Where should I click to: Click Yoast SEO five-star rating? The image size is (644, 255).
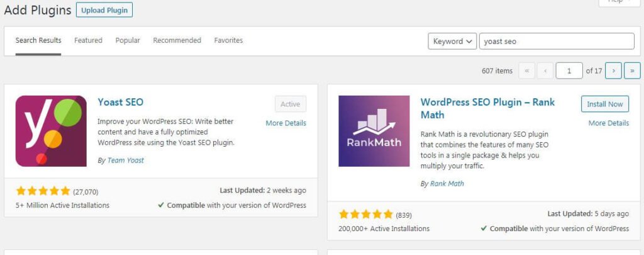click(x=43, y=191)
